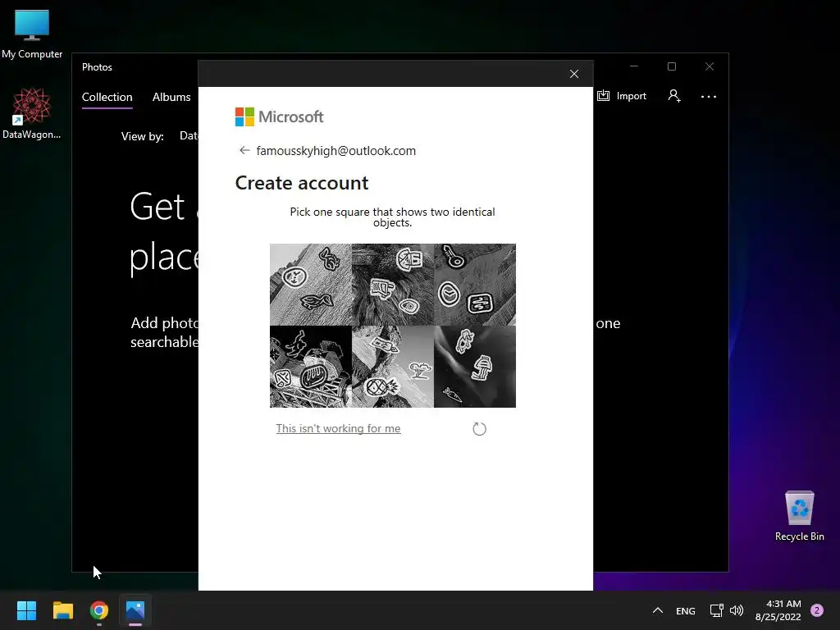Select My Computer desktop icon
Screen dimensions: 840x630
pos(32,34)
